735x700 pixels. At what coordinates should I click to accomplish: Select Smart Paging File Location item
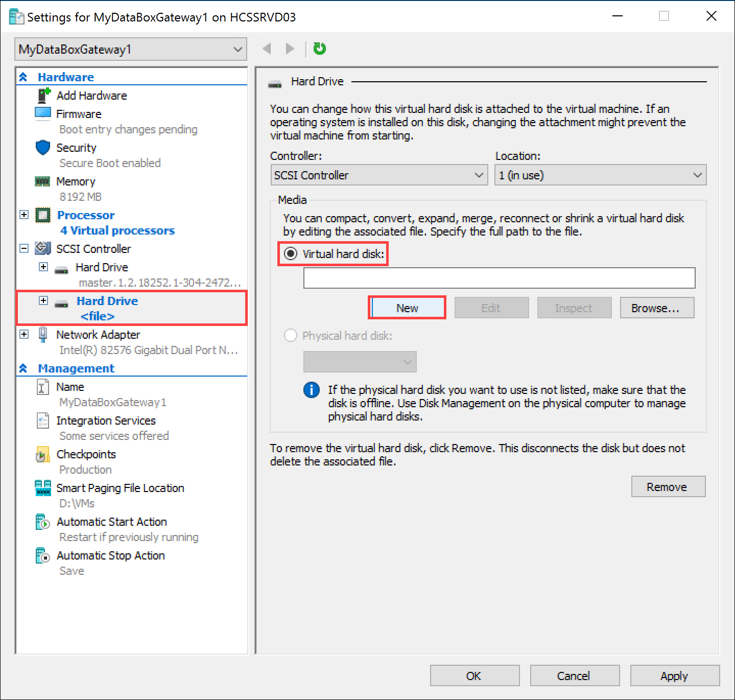(120, 488)
